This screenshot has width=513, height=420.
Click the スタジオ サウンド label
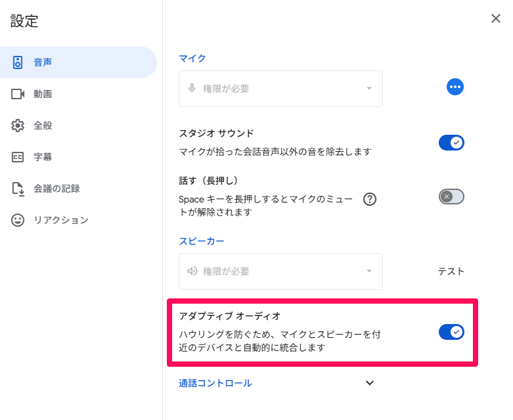[216, 133]
